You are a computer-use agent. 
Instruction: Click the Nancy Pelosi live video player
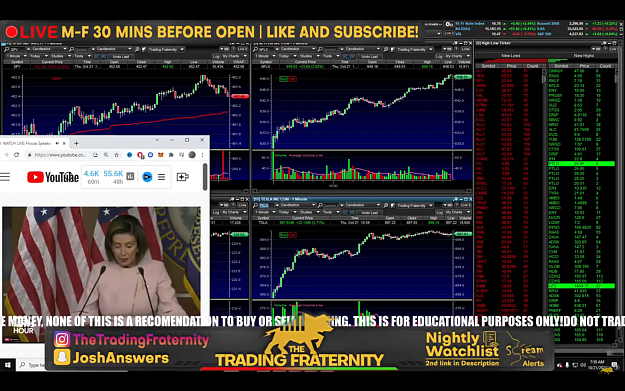pyautogui.click(x=101, y=274)
